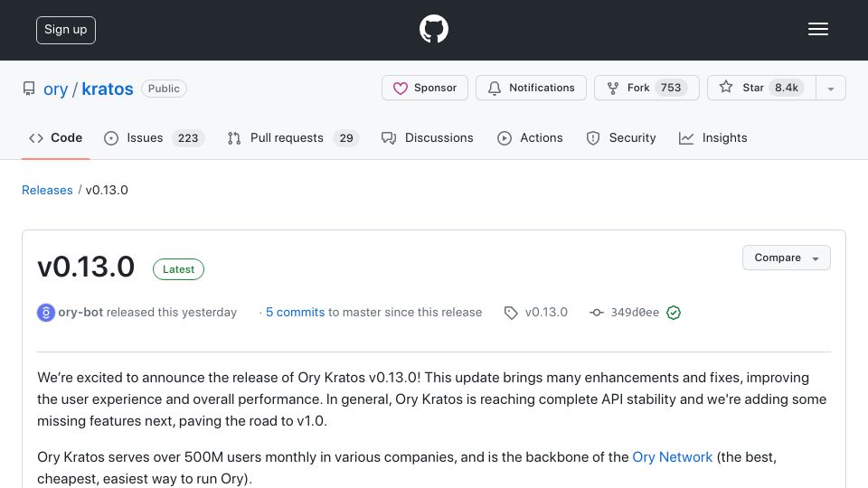The width and height of the screenshot is (868, 488).
Task: Open the Insights tab
Action: 713,137
